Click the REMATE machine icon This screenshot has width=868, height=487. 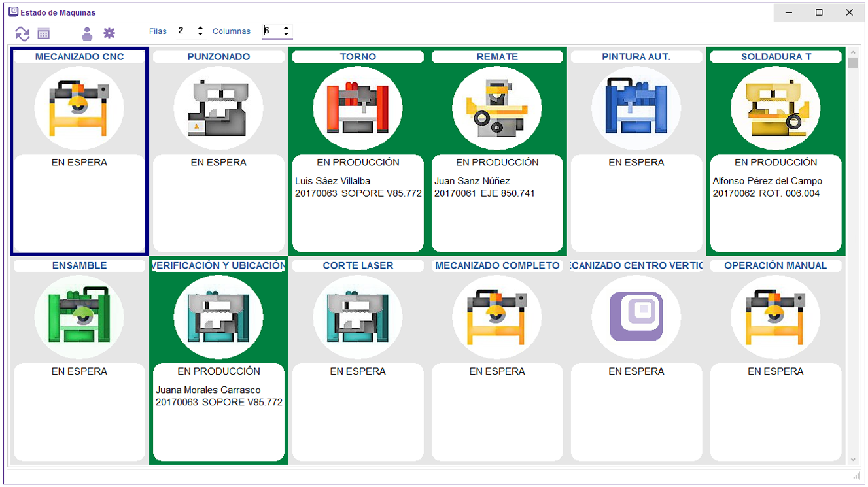[497, 108]
